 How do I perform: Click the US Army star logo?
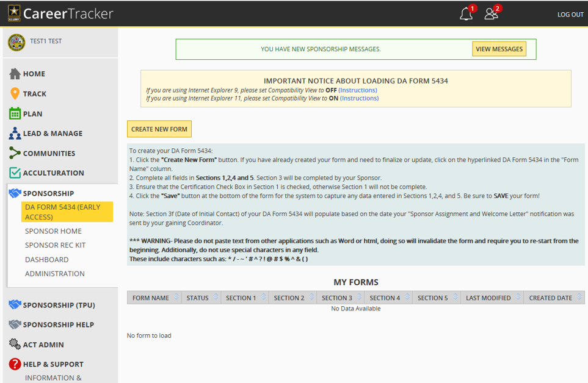click(14, 13)
